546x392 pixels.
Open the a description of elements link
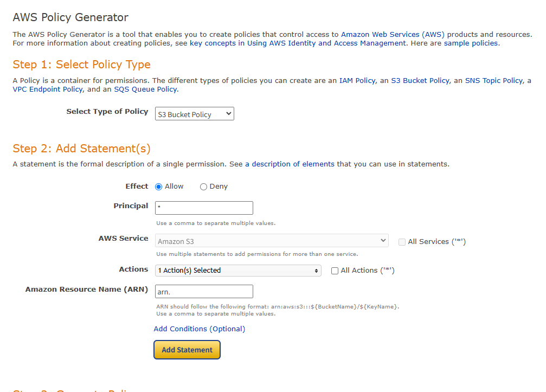click(290, 164)
